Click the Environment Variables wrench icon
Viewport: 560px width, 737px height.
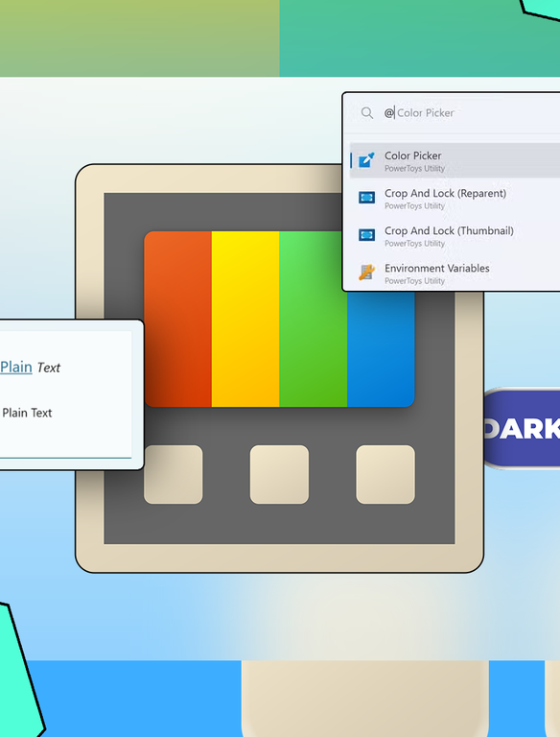click(366, 273)
